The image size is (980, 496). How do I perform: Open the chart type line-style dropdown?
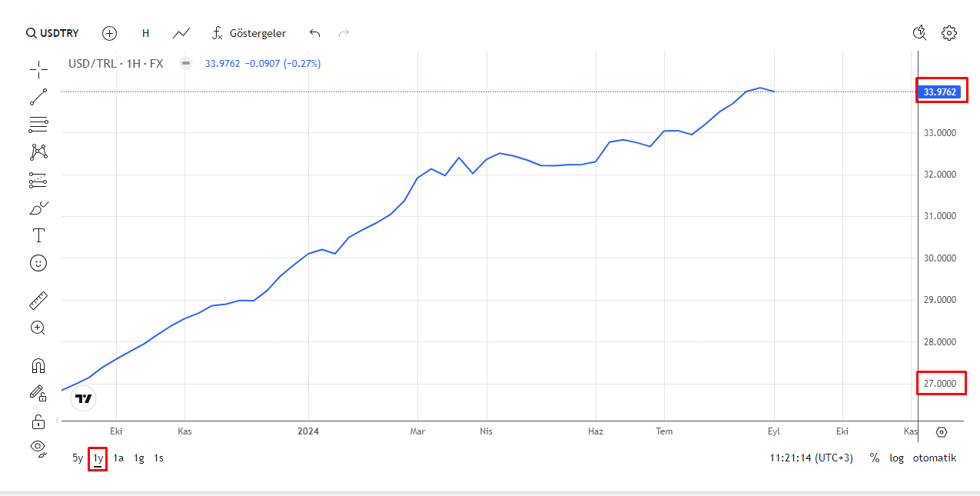[x=181, y=33]
